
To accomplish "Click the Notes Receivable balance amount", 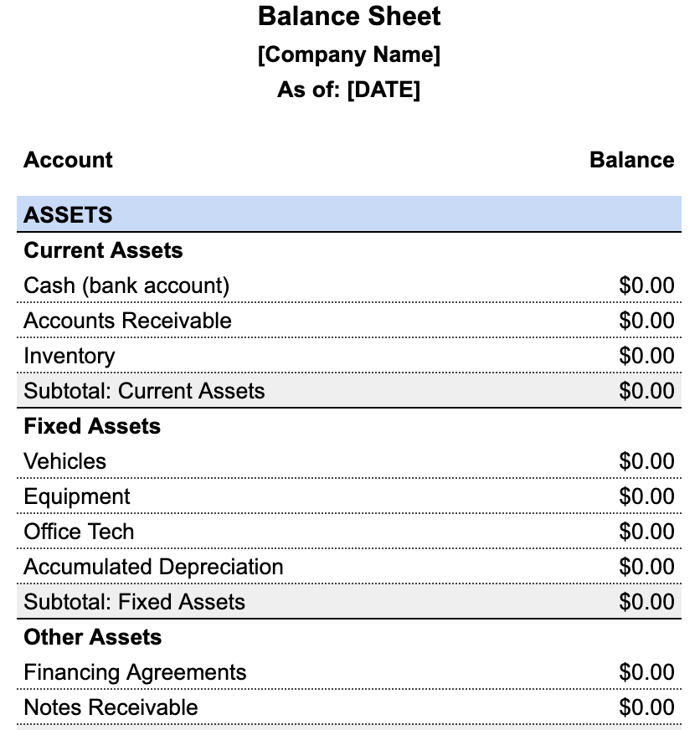I will point(646,707).
